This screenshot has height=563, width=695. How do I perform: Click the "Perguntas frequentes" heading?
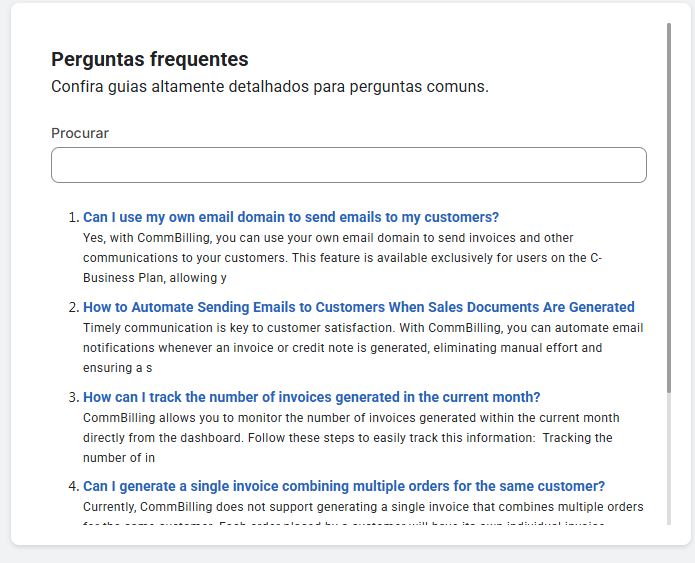click(x=150, y=60)
